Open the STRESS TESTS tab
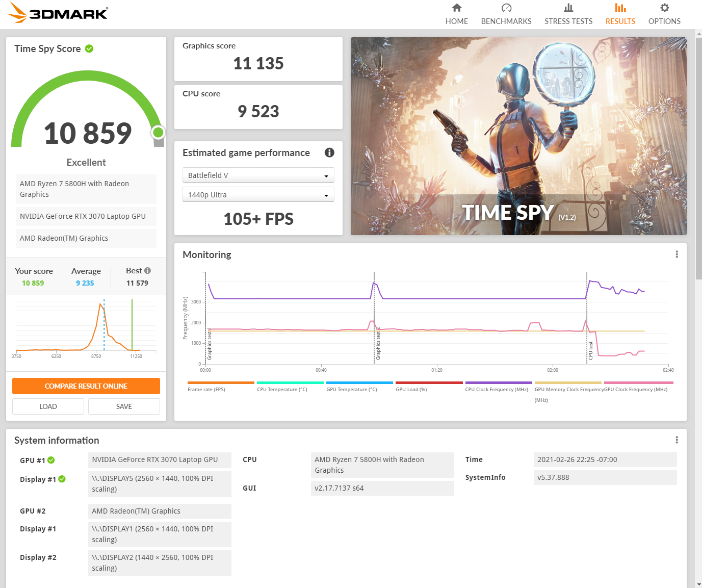 coord(568,21)
